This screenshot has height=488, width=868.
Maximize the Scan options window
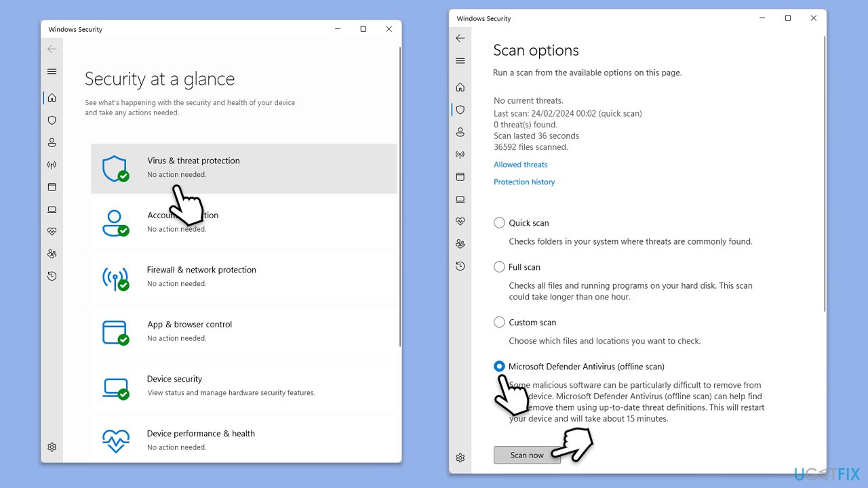coord(787,18)
